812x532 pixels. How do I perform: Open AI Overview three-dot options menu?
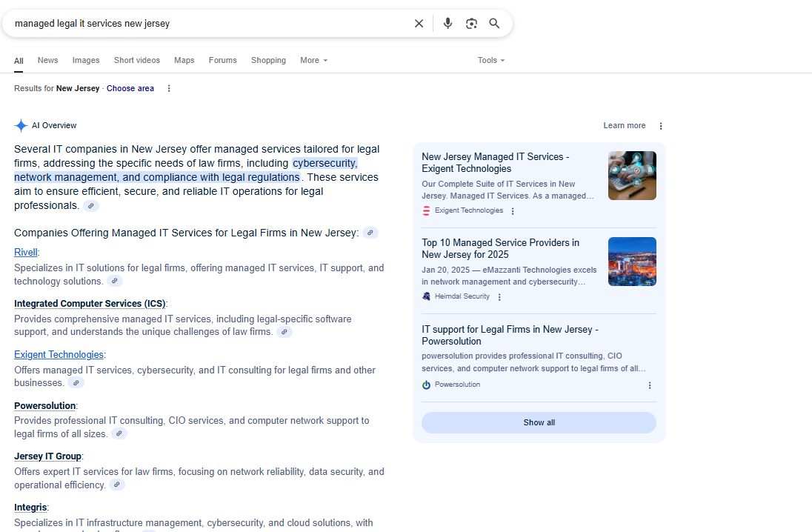(x=661, y=126)
